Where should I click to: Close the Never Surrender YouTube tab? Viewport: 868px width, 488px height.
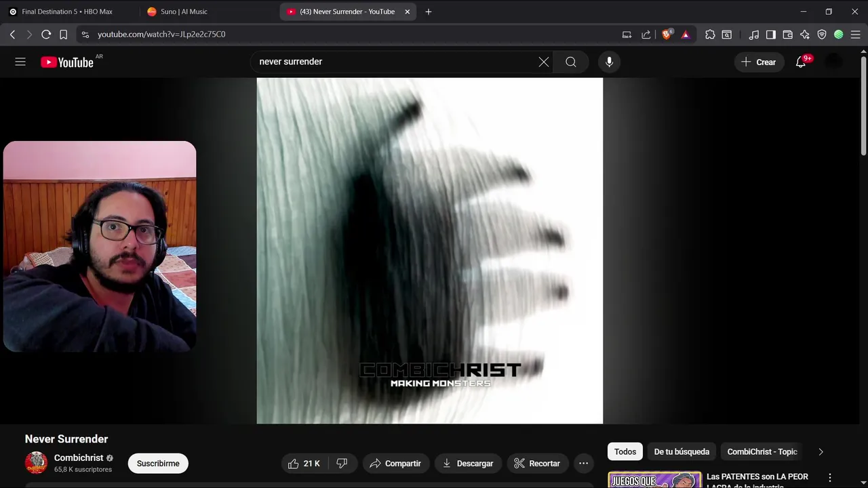point(408,12)
